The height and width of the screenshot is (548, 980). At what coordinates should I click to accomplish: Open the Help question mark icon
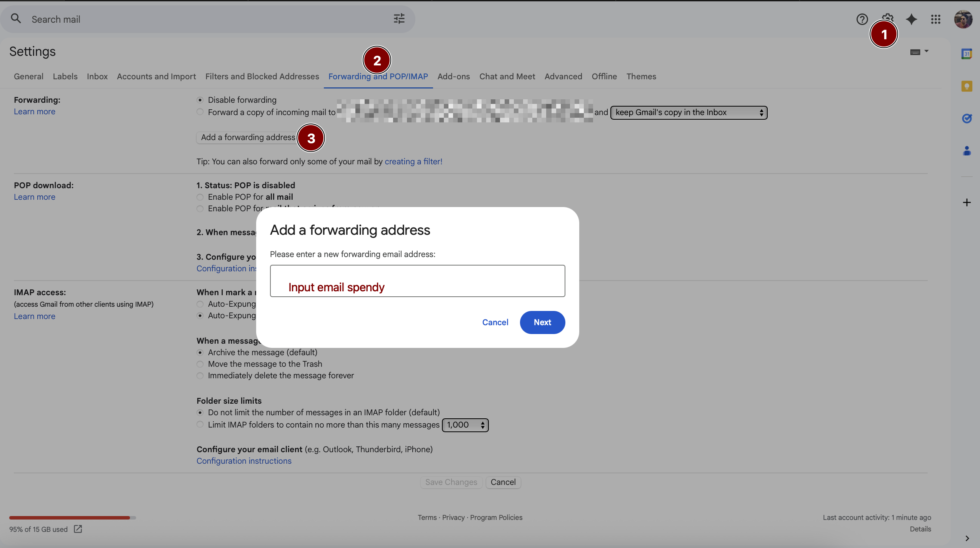pos(862,19)
